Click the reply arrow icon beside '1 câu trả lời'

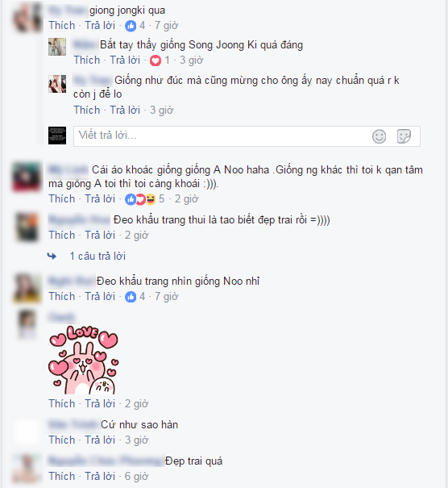coord(52,257)
